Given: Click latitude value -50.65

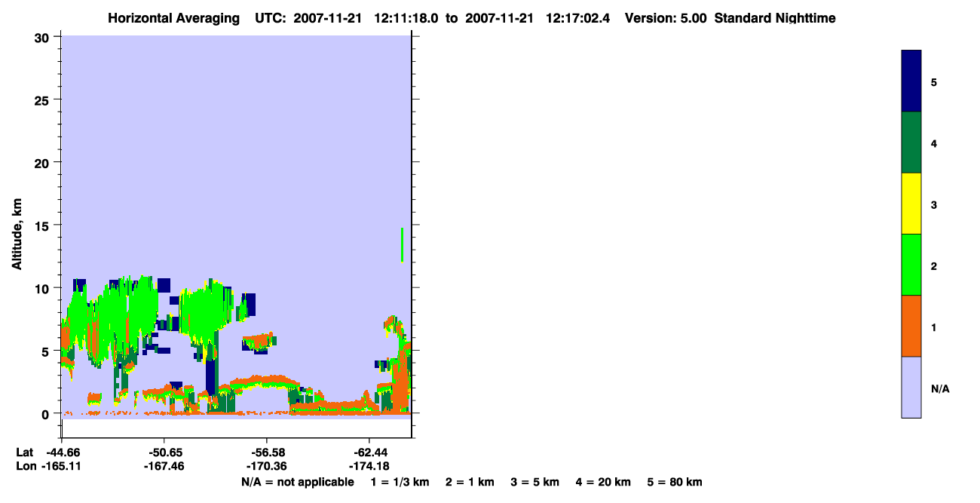Looking at the screenshot, I should pyautogui.click(x=164, y=452).
